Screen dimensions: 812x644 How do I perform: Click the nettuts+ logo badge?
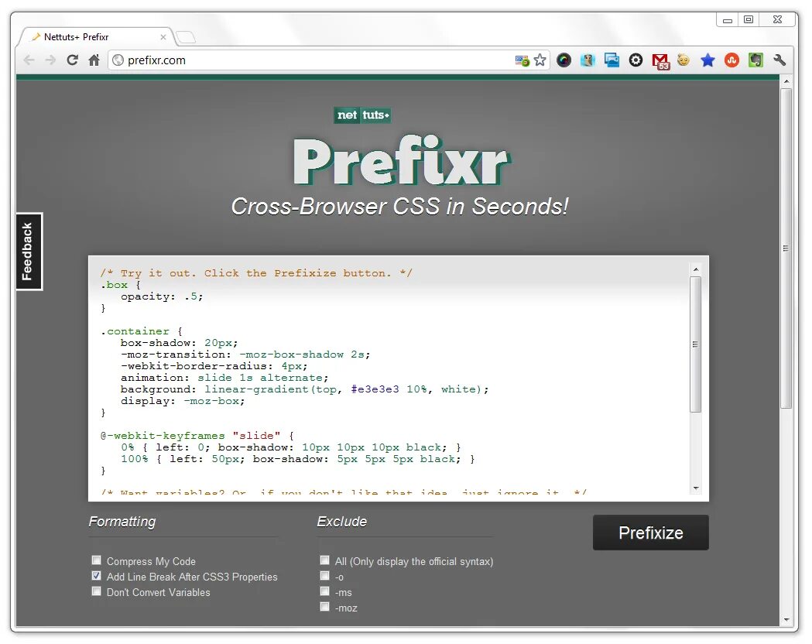pyautogui.click(x=362, y=115)
